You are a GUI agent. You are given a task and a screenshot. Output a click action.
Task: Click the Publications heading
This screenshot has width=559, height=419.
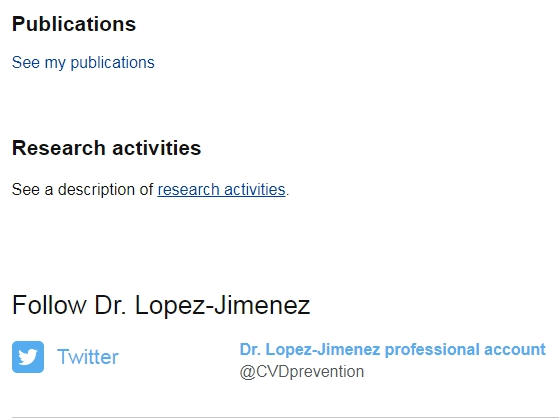74,24
